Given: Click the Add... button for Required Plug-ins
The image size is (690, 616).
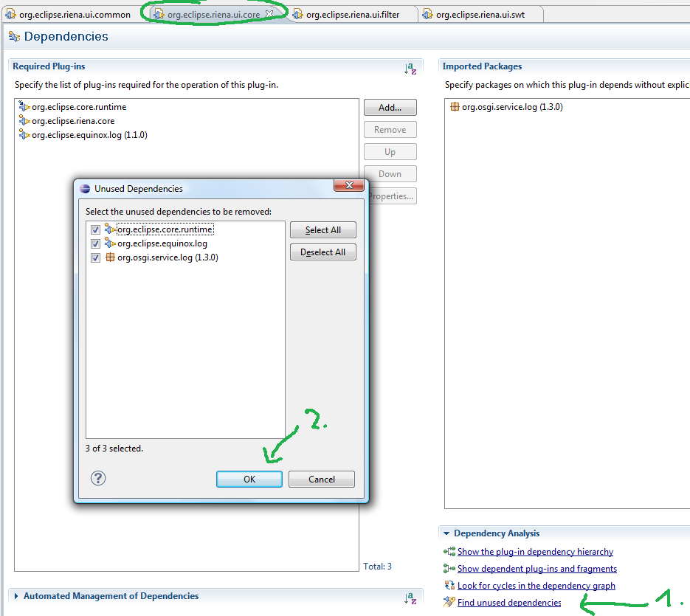Looking at the screenshot, I should 390,108.
